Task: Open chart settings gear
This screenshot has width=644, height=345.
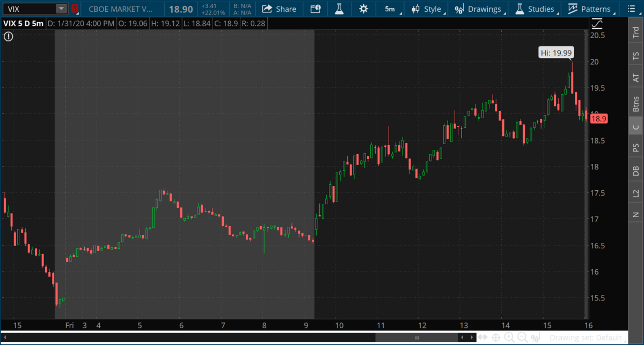Action: tap(364, 9)
